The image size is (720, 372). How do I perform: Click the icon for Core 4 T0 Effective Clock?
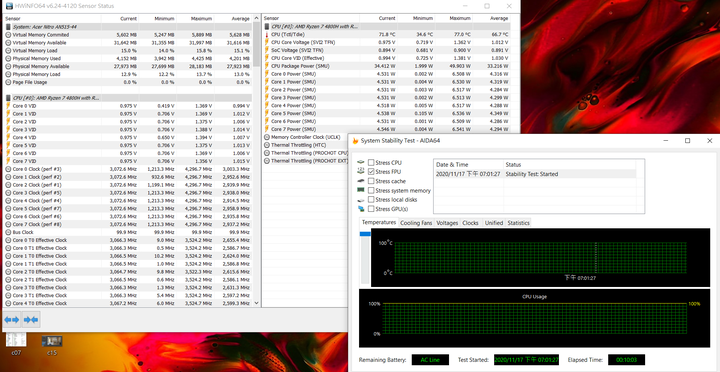coord(8,304)
